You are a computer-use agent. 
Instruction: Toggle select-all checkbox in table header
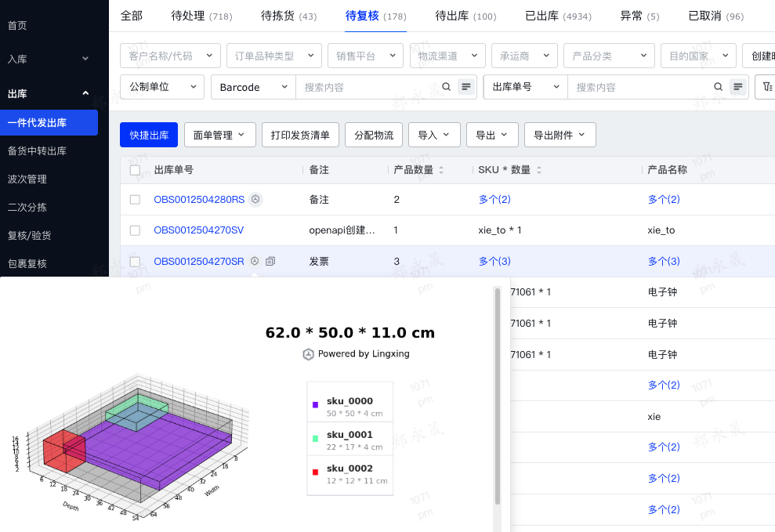135,170
